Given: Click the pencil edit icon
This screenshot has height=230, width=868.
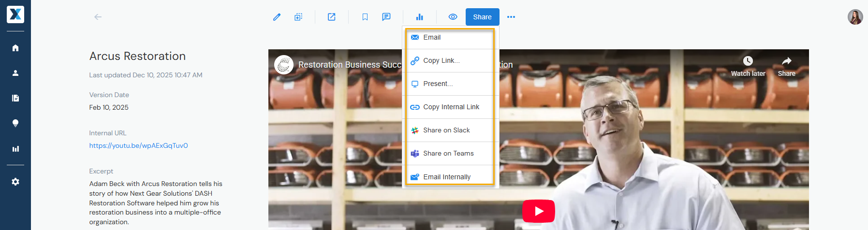Looking at the screenshot, I should [277, 17].
